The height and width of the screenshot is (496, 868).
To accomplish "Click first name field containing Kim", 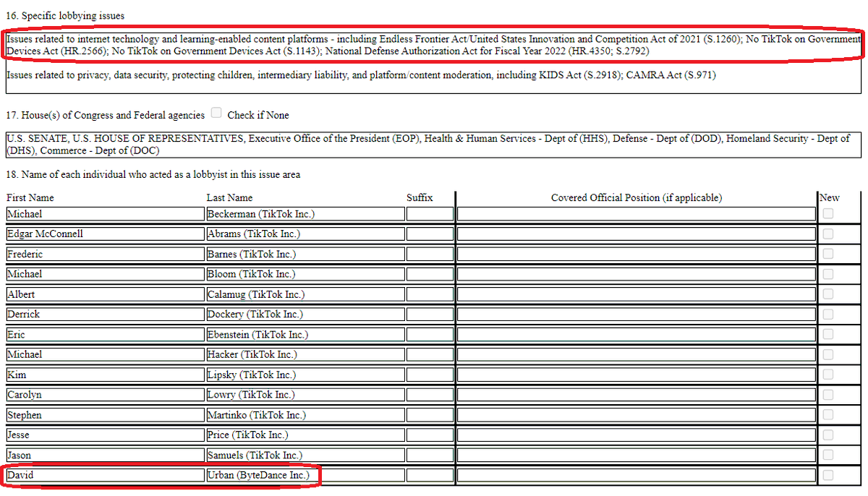I will (x=105, y=375).
